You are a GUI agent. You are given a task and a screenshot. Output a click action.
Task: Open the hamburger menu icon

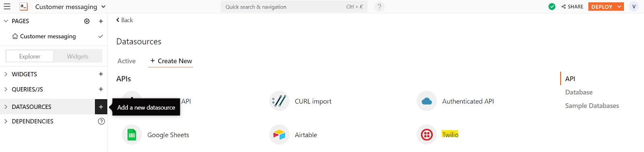tap(7, 6)
